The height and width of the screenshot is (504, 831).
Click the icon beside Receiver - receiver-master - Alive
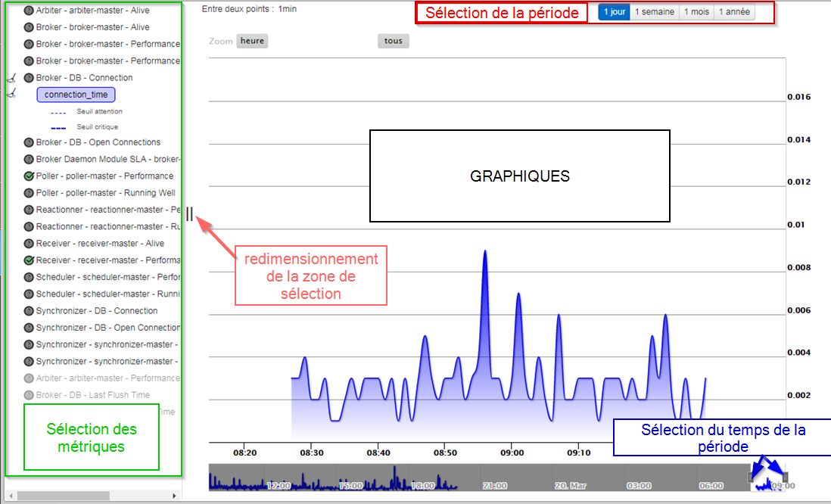pyautogui.click(x=29, y=244)
